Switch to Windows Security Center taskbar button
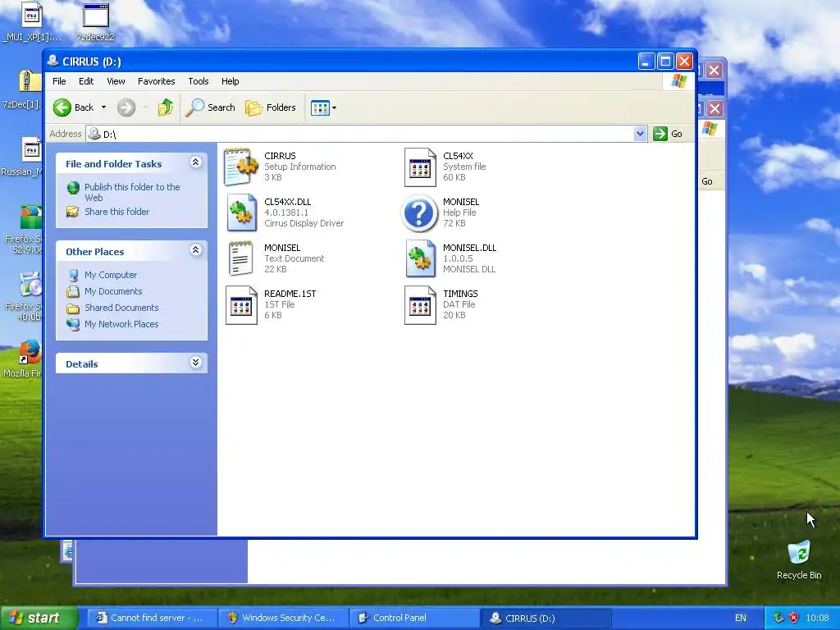The image size is (840, 630). pyautogui.click(x=283, y=618)
